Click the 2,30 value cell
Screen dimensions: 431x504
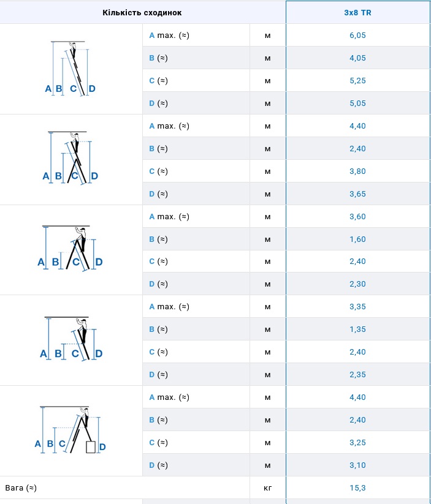click(x=358, y=284)
